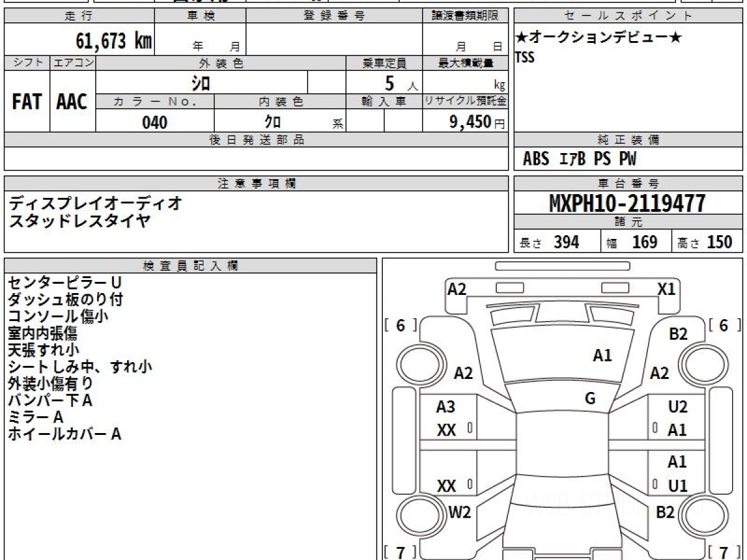747x560 pixels.
Task: Select the ABS エアB PS PW equipment line
Action: click(580, 159)
